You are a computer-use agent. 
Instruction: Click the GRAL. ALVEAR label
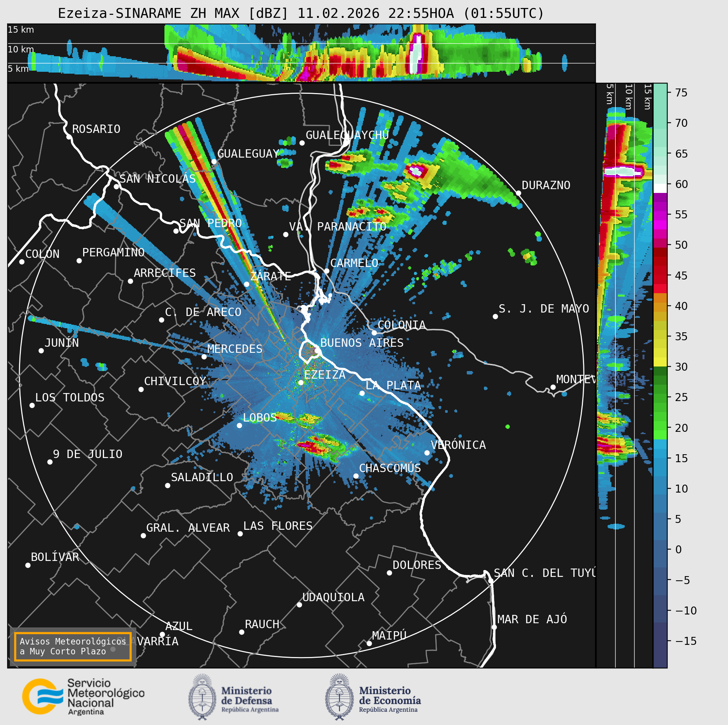[188, 528]
